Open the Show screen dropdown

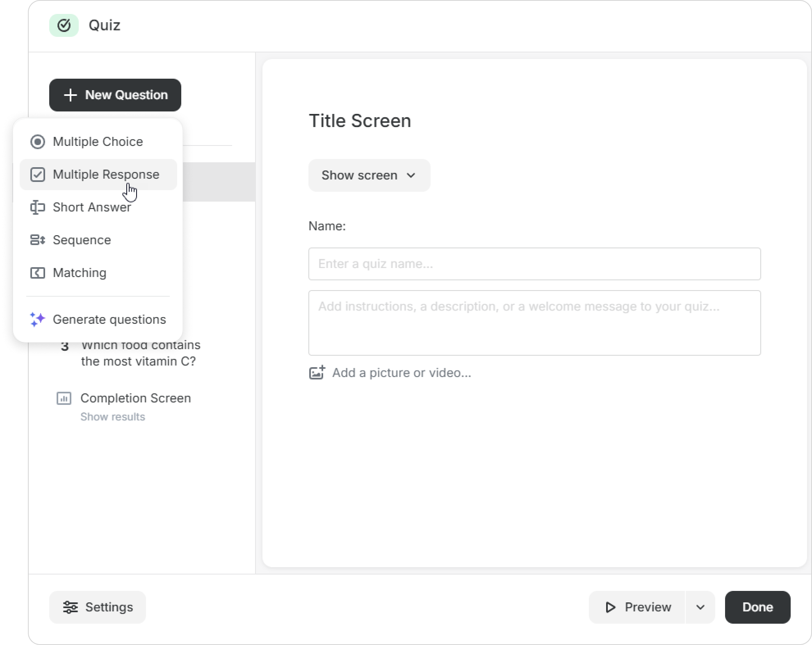(370, 175)
